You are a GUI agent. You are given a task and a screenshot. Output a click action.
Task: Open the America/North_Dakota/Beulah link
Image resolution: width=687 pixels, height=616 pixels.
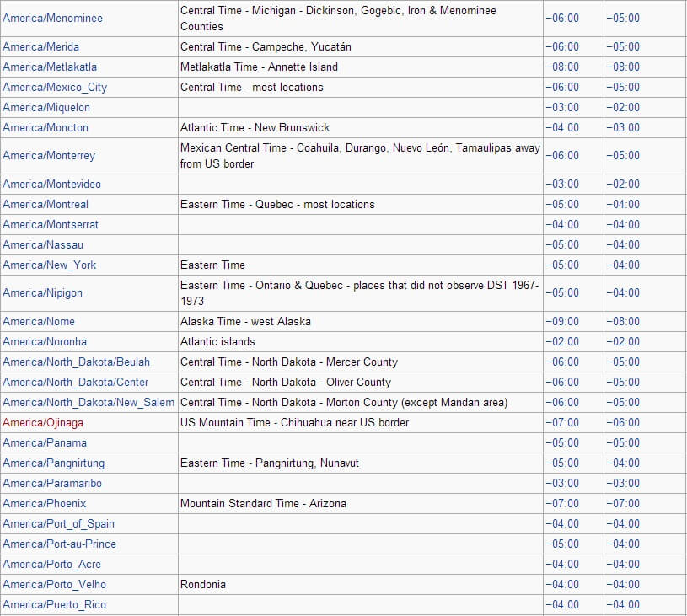(76, 362)
